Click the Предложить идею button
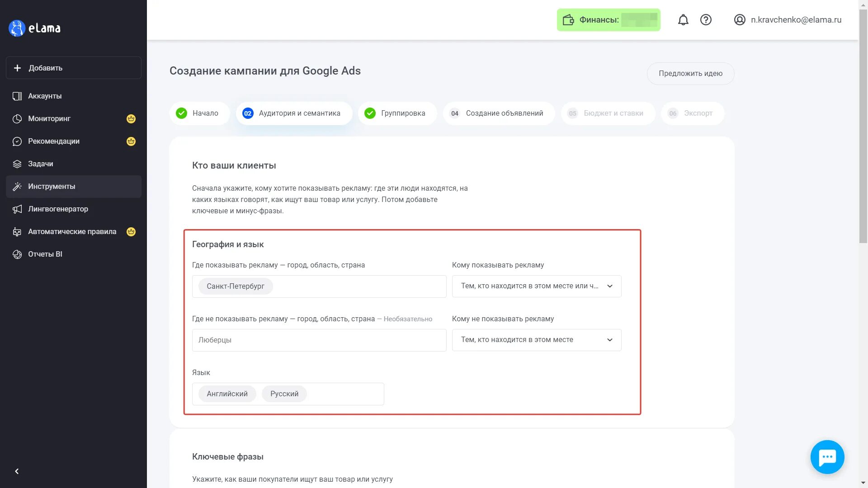 [690, 74]
